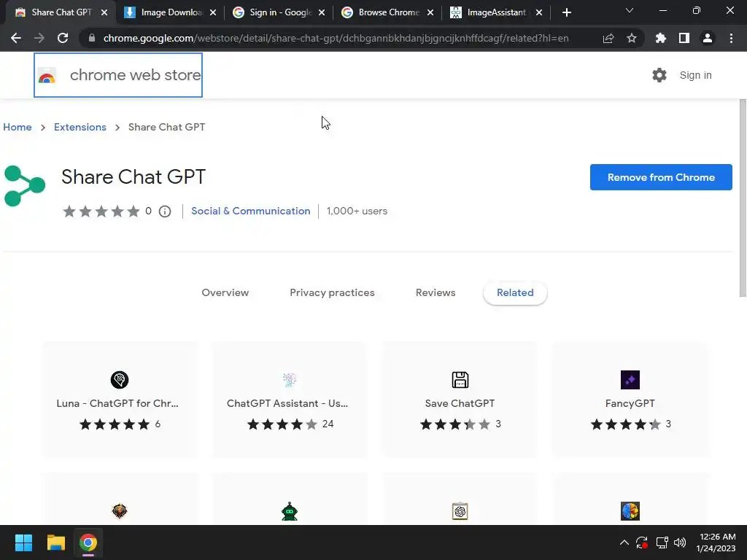
Task: Click Remove from Chrome button
Action: [x=661, y=177]
